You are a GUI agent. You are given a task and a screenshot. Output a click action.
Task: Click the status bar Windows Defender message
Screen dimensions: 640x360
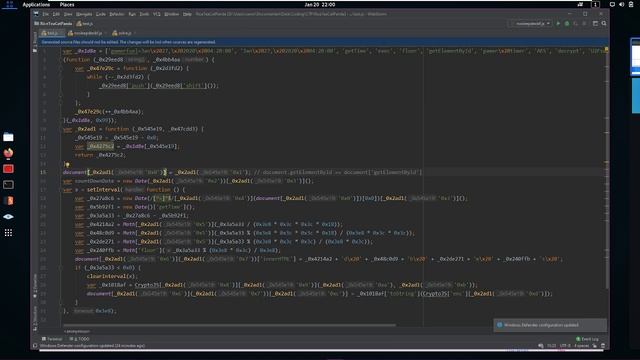tap(92, 346)
